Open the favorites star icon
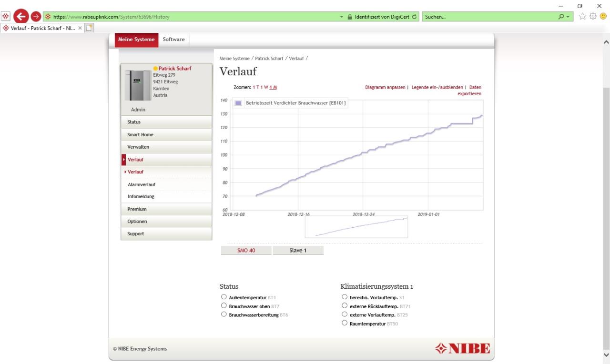Screen dimensions: 610x364 click(582, 16)
